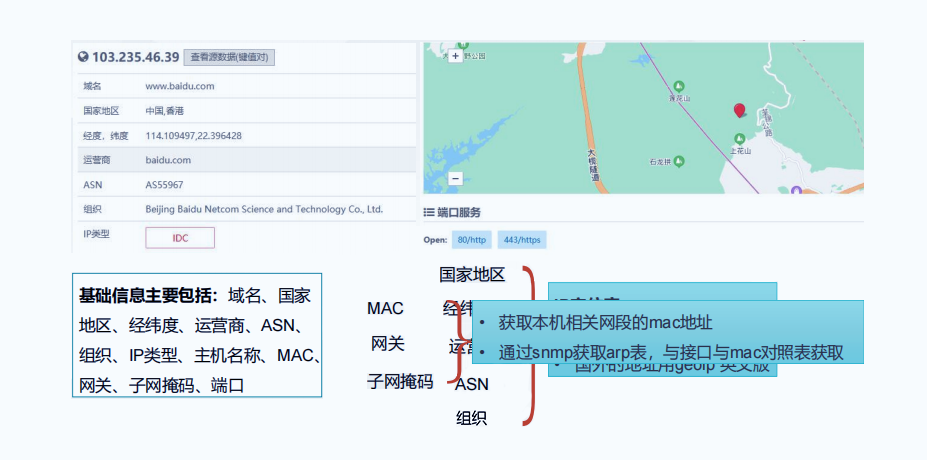Click the 运营商 value baidu.com
927x460 pixels.
[x=168, y=160]
